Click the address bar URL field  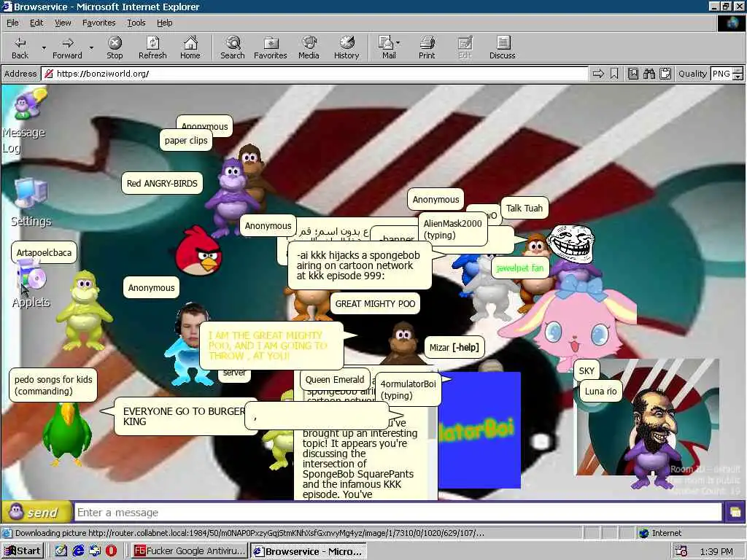[x=315, y=74]
